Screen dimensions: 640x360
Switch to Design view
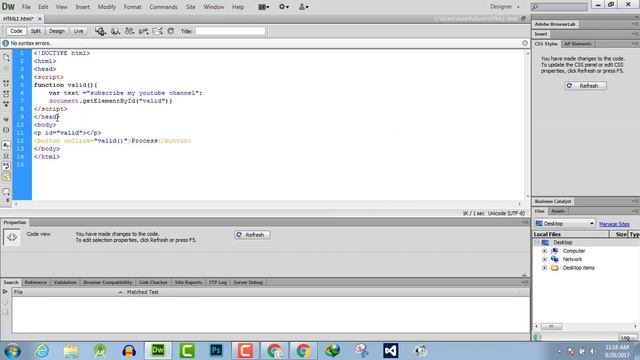point(57,31)
